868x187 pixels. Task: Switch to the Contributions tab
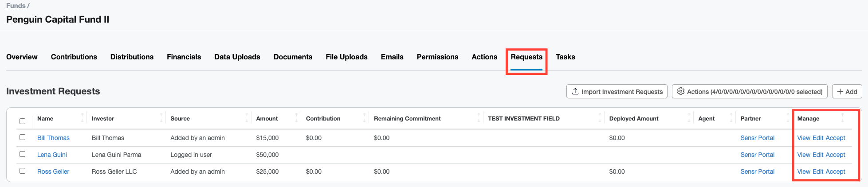coord(74,57)
